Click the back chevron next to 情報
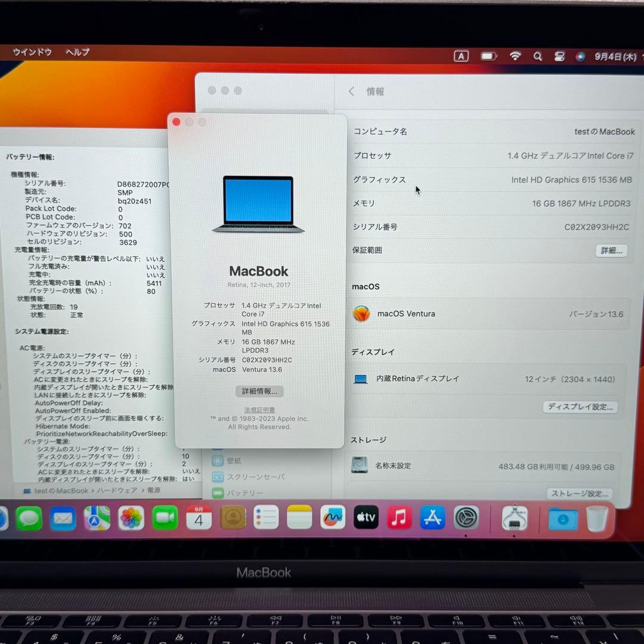The height and width of the screenshot is (644, 644). click(x=351, y=91)
